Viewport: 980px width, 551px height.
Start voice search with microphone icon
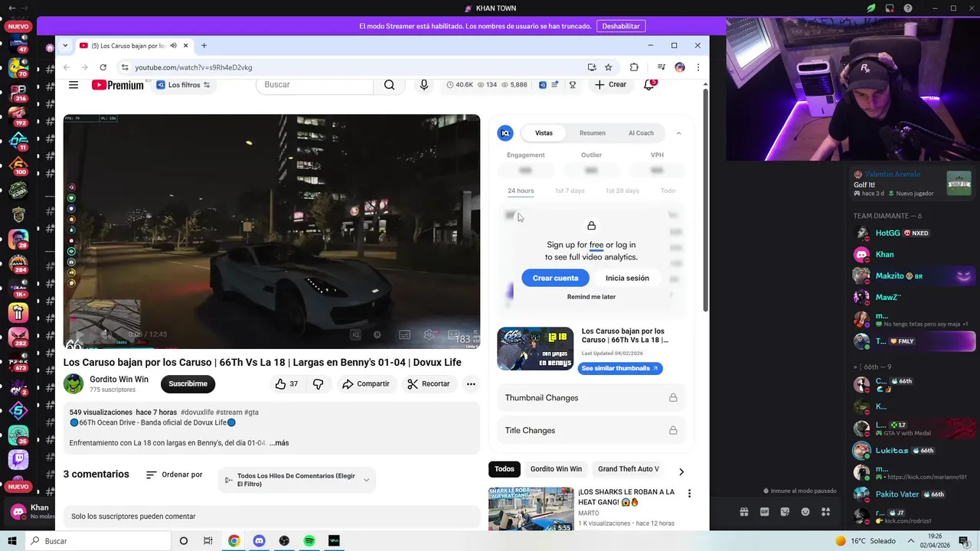[424, 85]
